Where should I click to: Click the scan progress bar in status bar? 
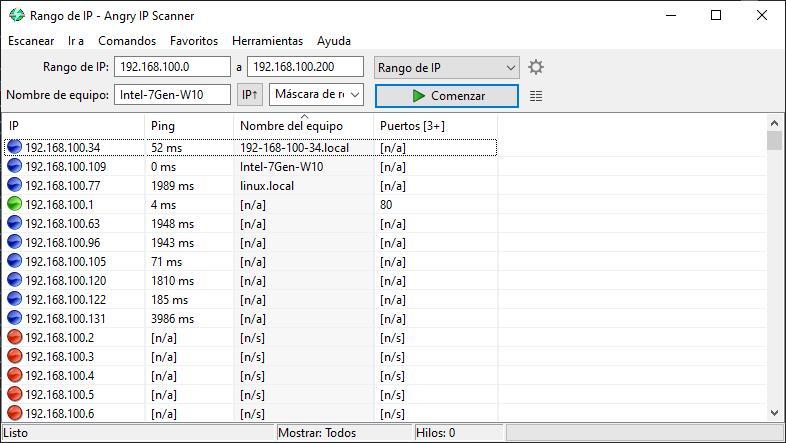click(644, 433)
